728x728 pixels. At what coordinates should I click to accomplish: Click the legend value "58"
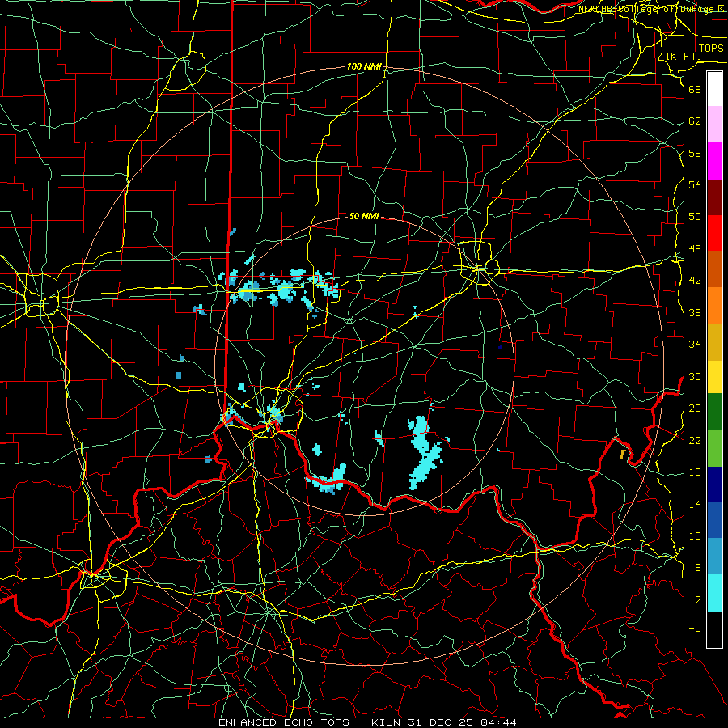pyautogui.click(x=695, y=153)
